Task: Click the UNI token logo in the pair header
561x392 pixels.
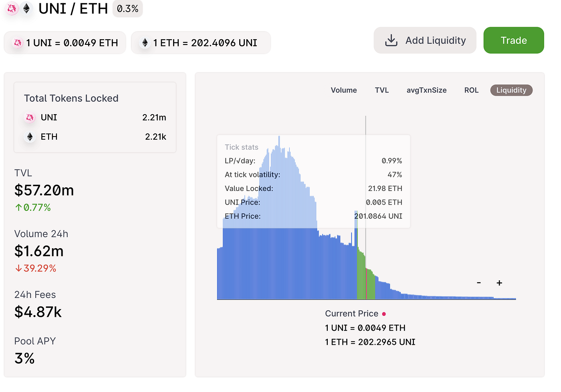Action: pos(12,8)
